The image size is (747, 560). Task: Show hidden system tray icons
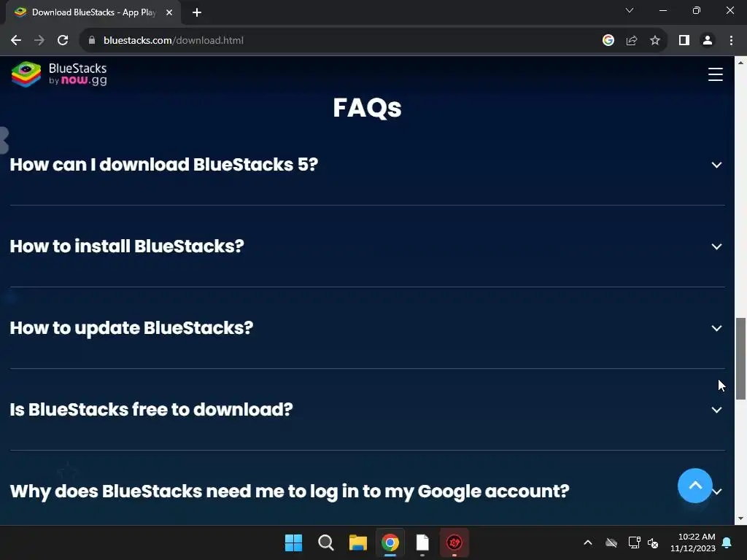coord(588,542)
